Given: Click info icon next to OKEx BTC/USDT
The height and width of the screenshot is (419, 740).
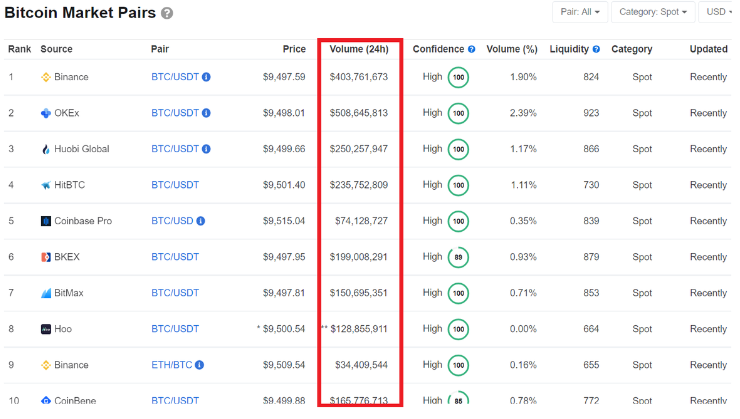Looking at the screenshot, I should [206, 113].
